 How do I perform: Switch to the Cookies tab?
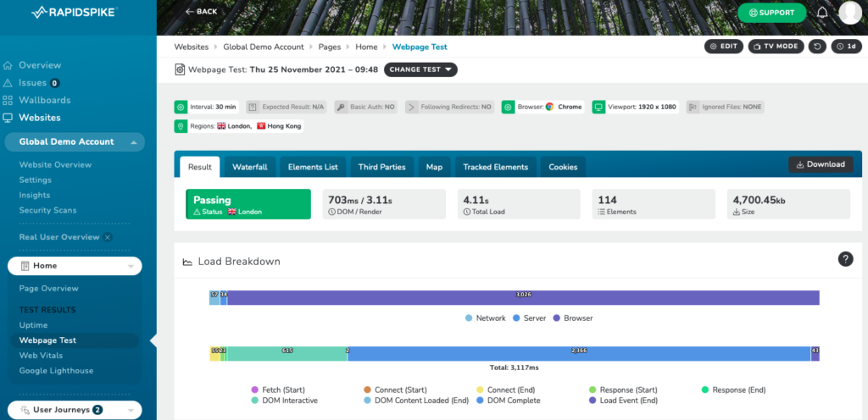[563, 167]
